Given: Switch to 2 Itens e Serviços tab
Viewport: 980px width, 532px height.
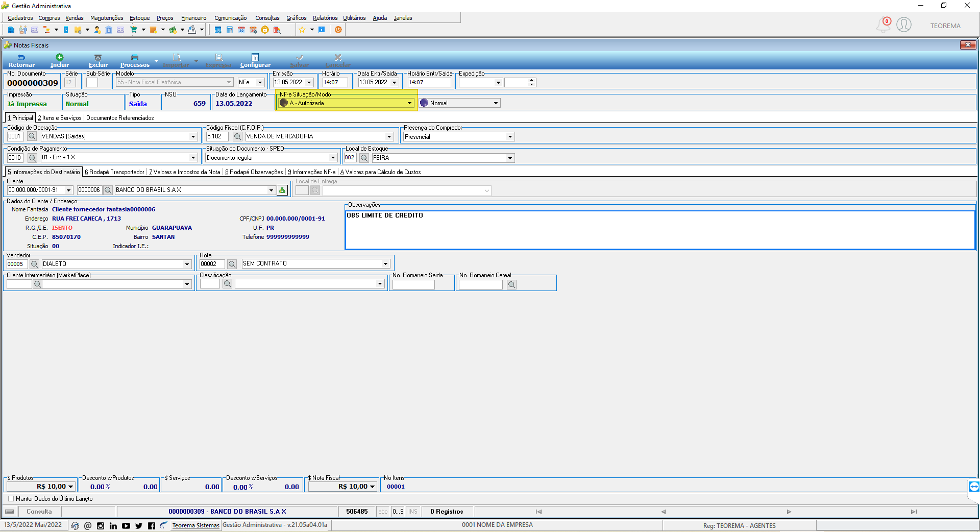Looking at the screenshot, I should pos(59,118).
